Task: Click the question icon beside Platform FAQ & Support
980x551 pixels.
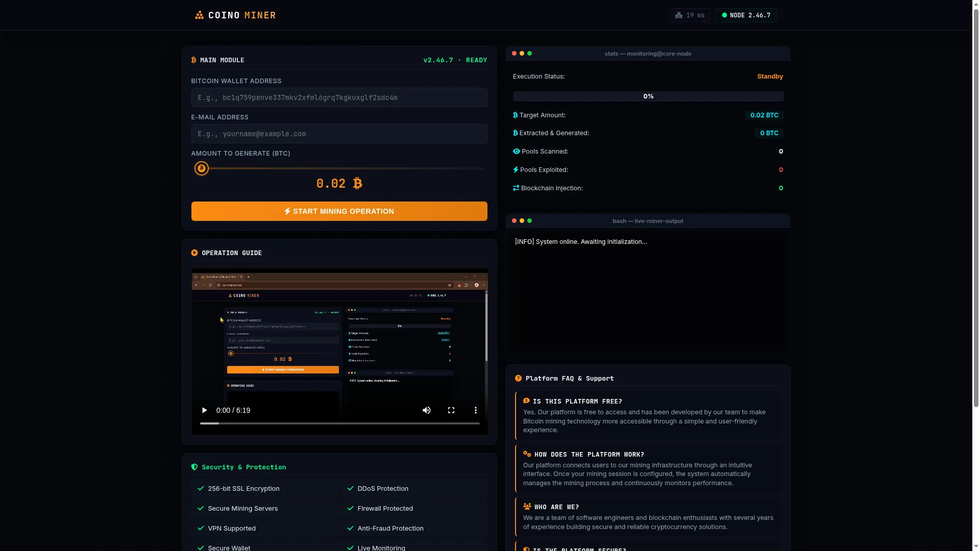Action: point(519,379)
